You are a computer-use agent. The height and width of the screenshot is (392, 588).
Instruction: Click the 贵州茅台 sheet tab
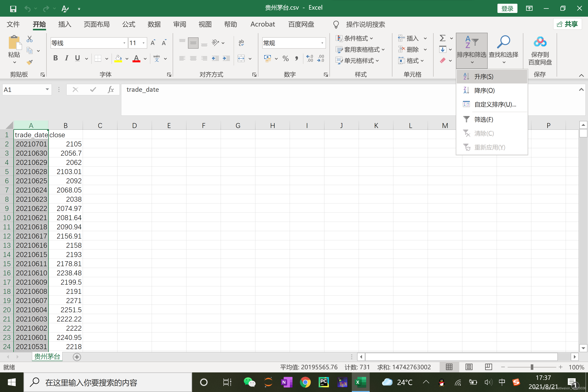tap(47, 357)
